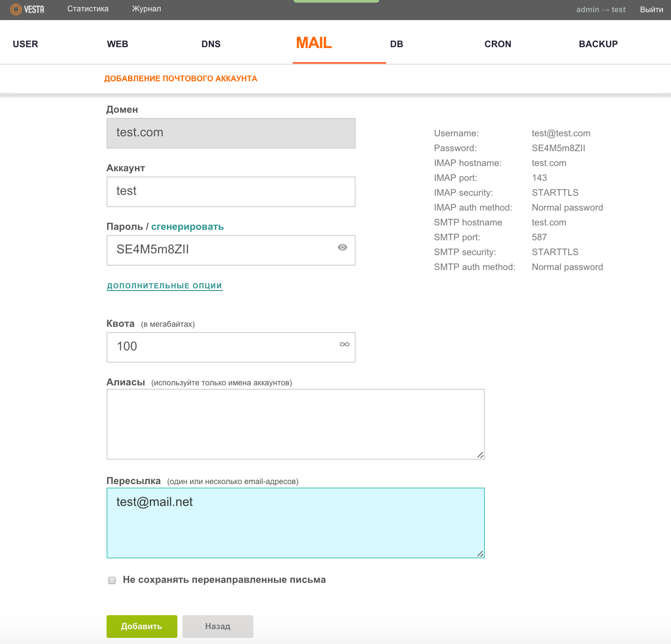Focus the 'Квота' input field

click(x=231, y=347)
